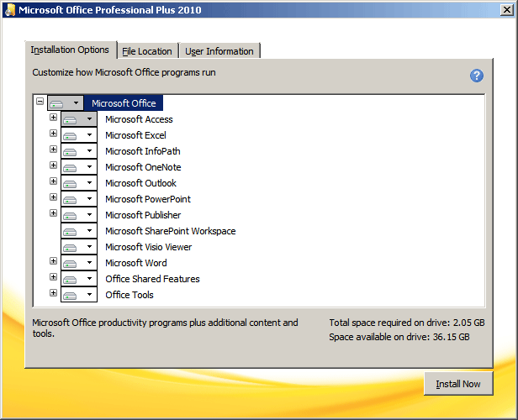Open install-state dropdown for Microsoft Access
The image size is (518, 420).
click(x=79, y=119)
